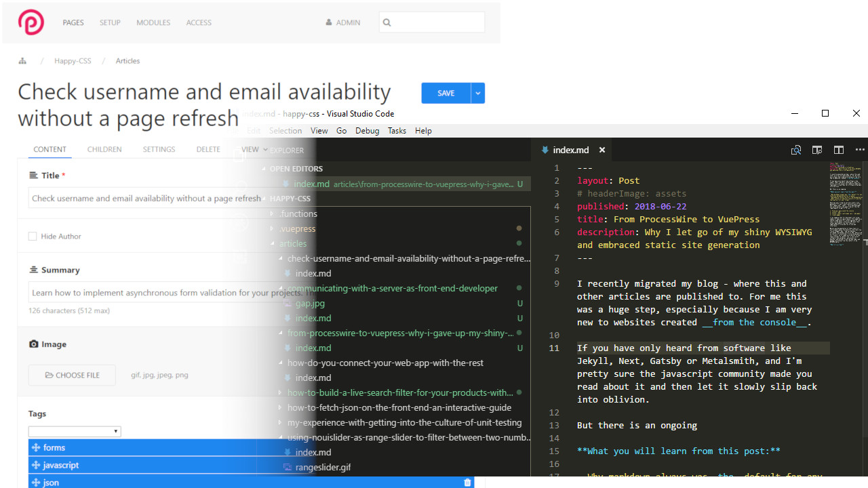Click the search magnifier icon in ProcessWire
The width and height of the screenshot is (868, 488).
click(387, 22)
